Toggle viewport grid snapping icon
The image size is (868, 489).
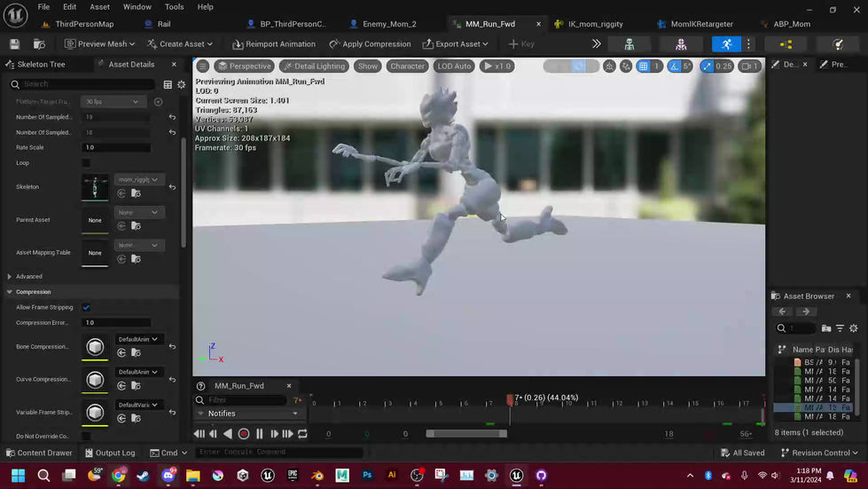coord(644,66)
